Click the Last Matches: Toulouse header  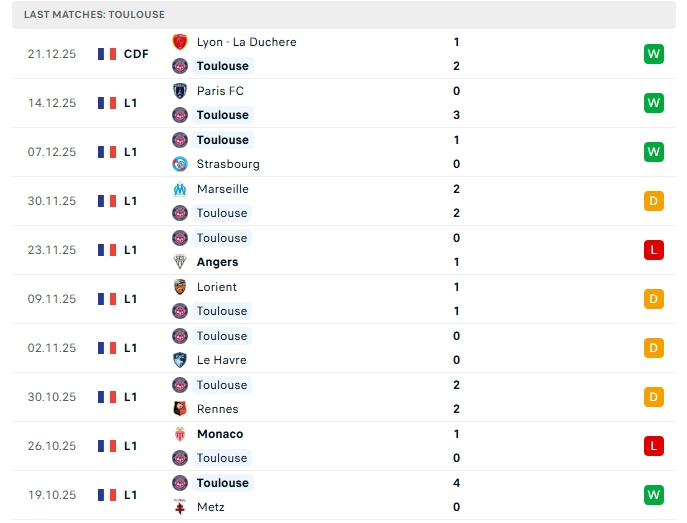(95, 15)
